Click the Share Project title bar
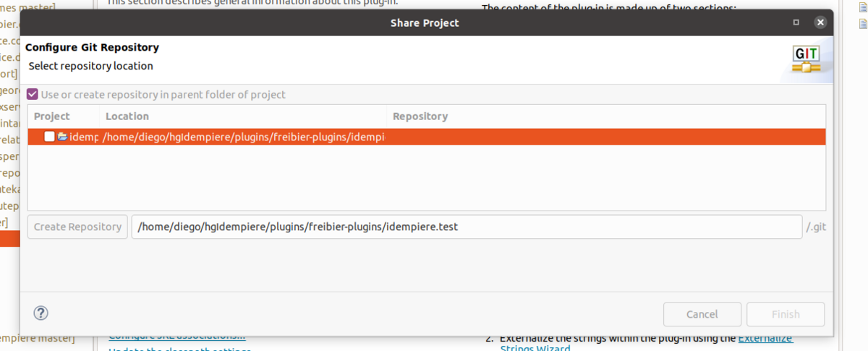 pos(425,22)
